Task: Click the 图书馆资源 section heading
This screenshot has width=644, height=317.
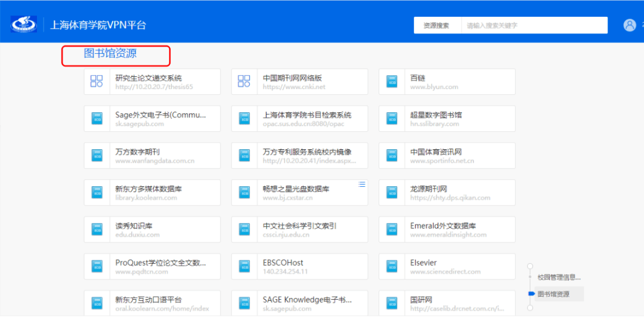Action: (110, 54)
